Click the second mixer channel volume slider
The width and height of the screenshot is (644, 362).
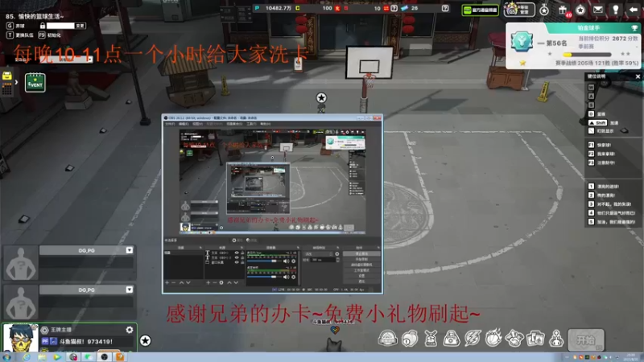pyautogui.click(x=264, y=277)
